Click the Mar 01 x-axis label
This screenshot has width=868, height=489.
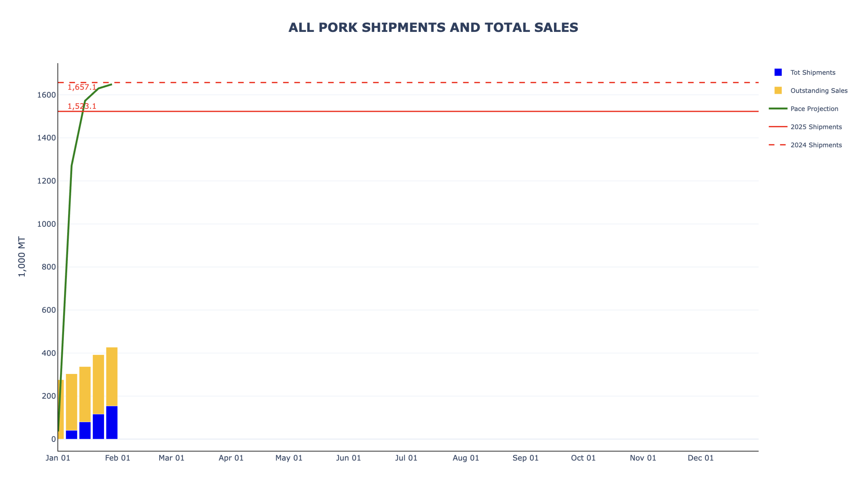click(x=171, y=458)
